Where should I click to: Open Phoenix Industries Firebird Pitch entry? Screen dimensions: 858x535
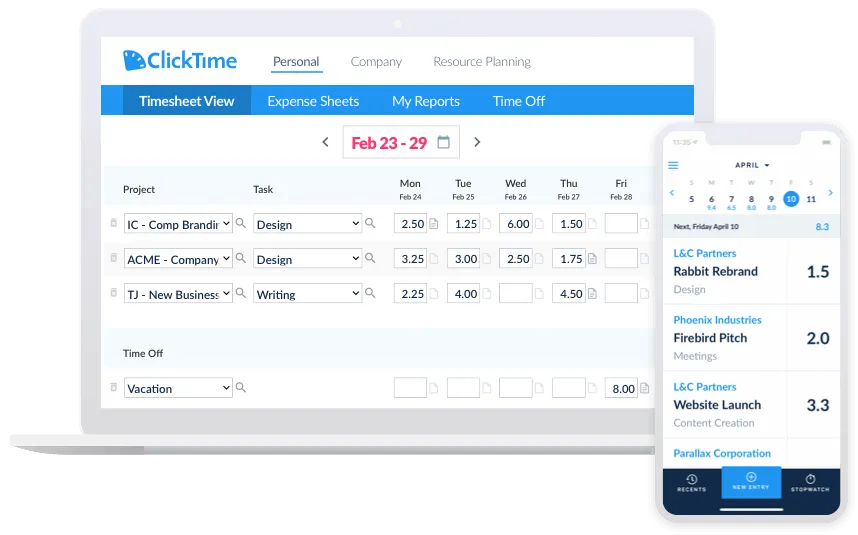pos(751,338)
